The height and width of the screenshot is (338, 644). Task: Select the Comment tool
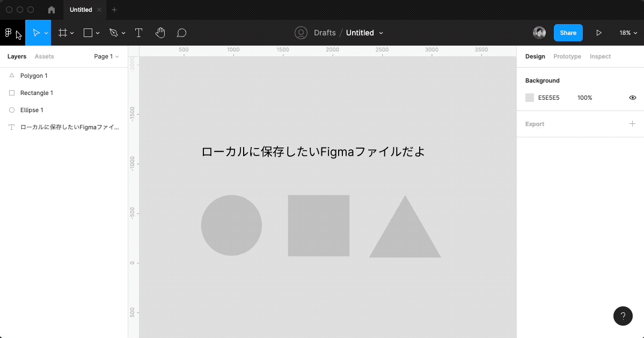tap(181, 33)
